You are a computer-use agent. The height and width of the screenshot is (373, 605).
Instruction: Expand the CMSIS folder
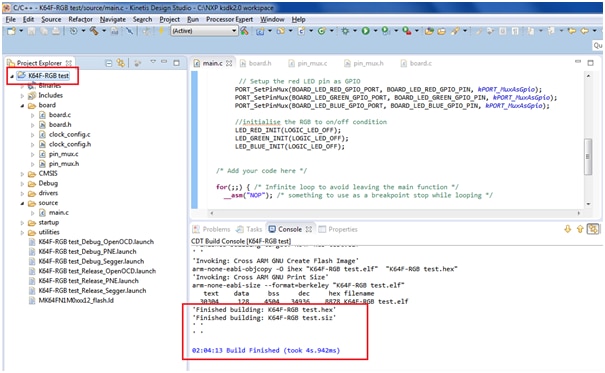click(22, 174)
